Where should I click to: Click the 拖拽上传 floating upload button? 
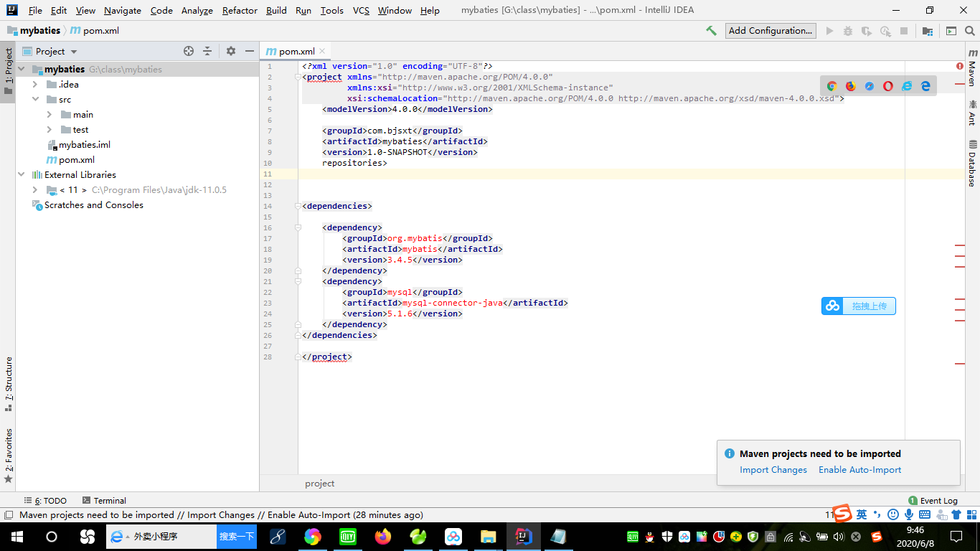click(x=859, y=306)
